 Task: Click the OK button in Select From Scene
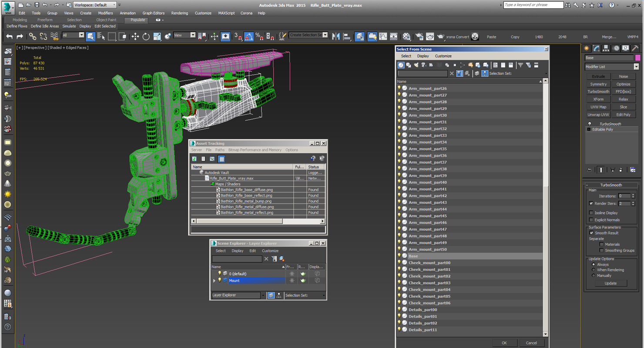pyautogui.click(x=504, y=343)
